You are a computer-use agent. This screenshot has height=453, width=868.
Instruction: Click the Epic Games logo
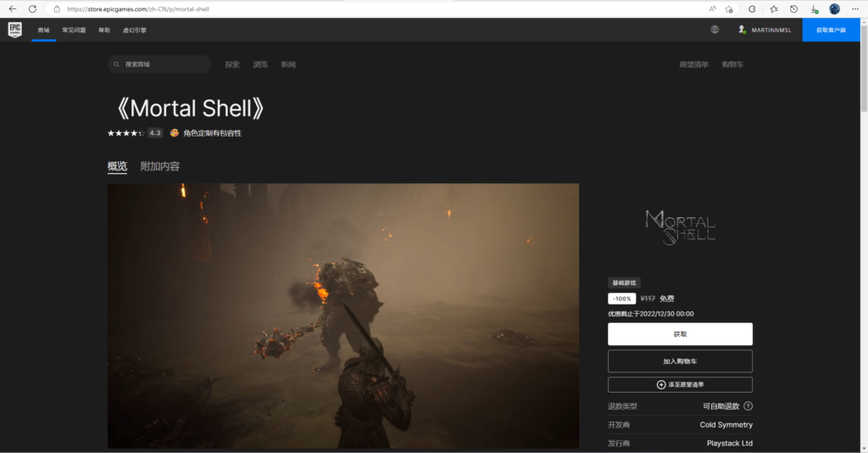pos(15,30)
